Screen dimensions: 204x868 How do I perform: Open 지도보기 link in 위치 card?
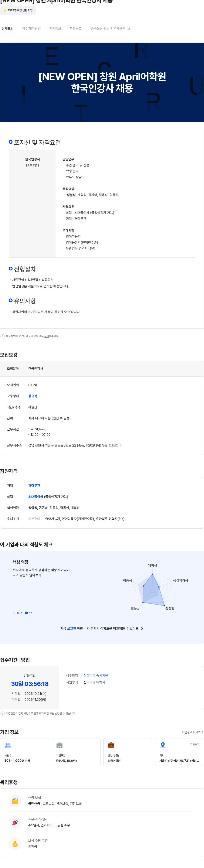tap(195, 745)
